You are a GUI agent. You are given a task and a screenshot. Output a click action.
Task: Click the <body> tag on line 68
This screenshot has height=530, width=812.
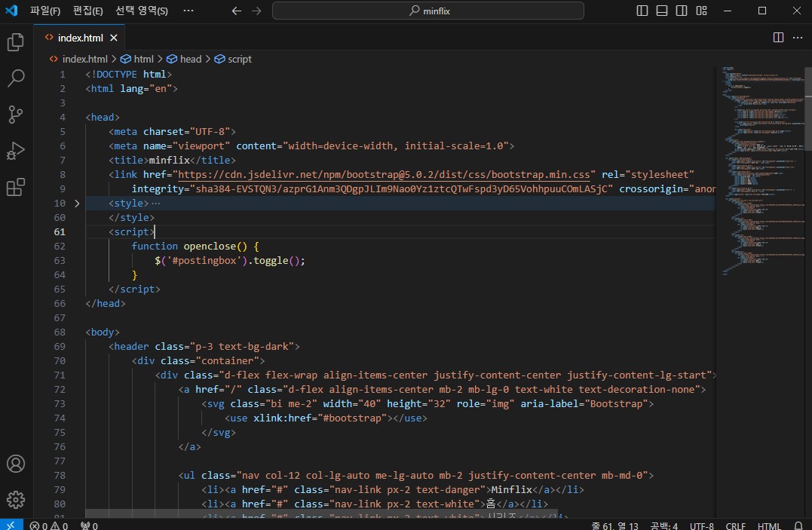point(103,332)
